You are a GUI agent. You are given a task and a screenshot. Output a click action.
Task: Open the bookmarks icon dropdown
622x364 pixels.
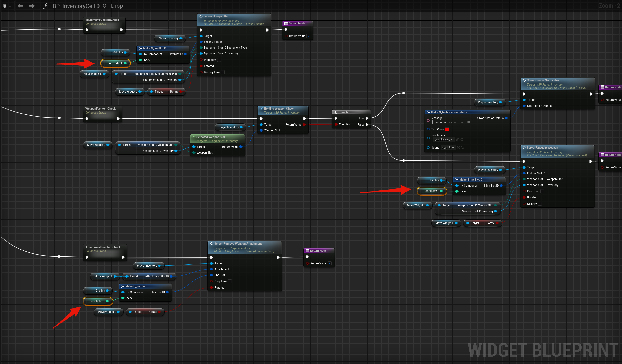pyautogui.click(x=7, y=6)
